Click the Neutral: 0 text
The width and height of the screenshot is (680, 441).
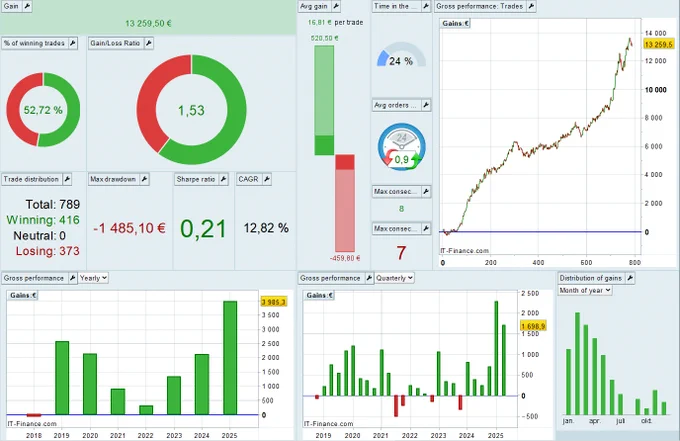(39, 235)
